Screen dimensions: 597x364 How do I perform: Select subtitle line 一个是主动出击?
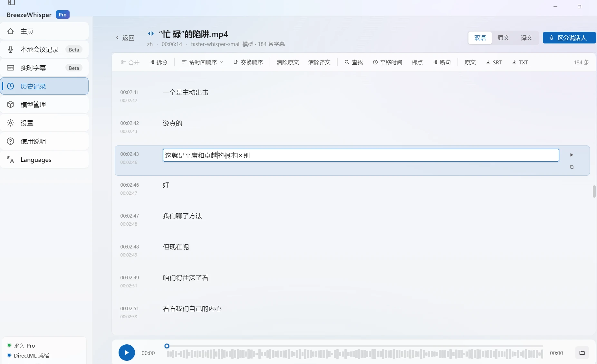186,92
